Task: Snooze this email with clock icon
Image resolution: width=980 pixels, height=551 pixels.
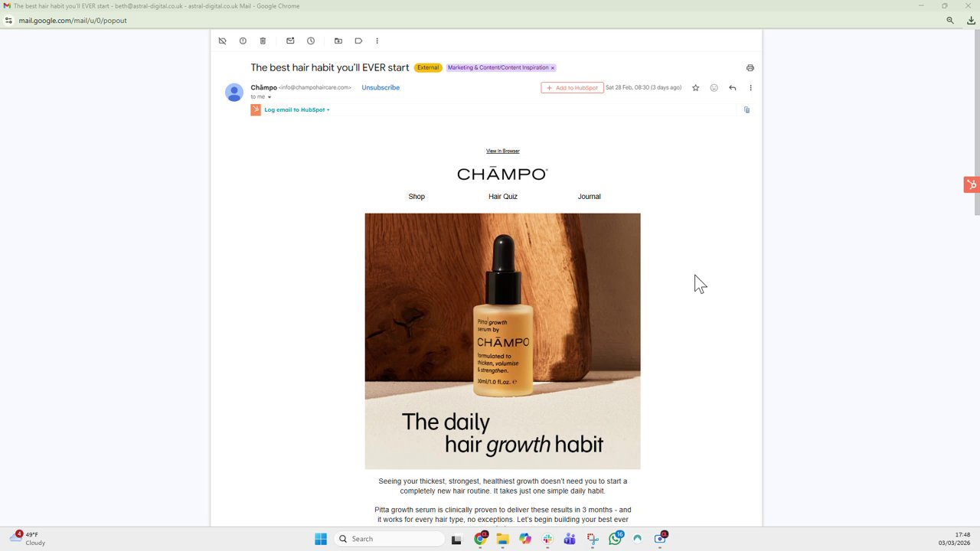Action: [x=311, y=41]
